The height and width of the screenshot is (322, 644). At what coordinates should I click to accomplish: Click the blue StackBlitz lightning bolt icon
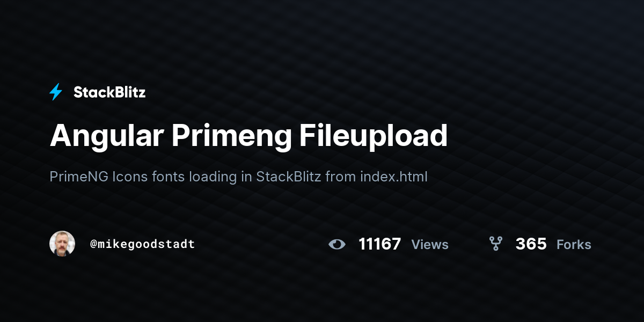click(x=56, y=92)
